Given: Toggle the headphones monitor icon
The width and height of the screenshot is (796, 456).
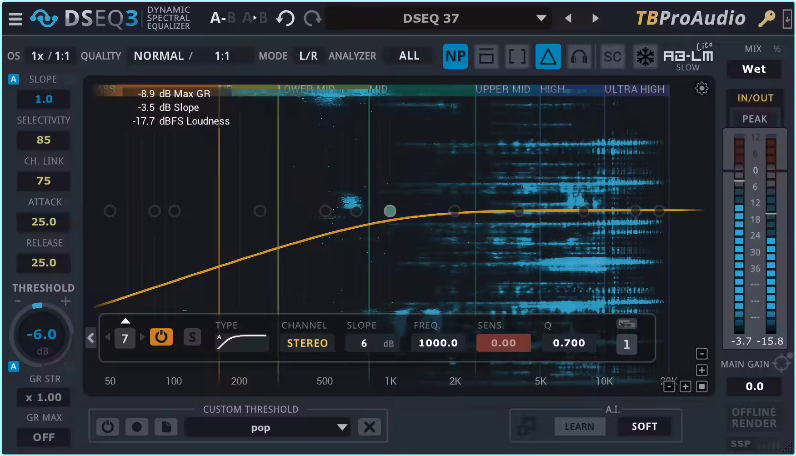Looking at the screenshot, I should (579, 56).
